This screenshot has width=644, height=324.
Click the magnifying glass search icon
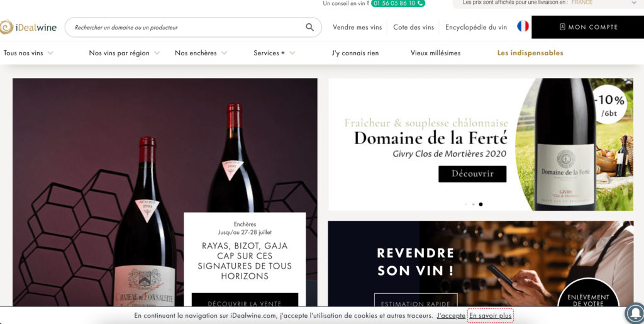tap(309, 28)
